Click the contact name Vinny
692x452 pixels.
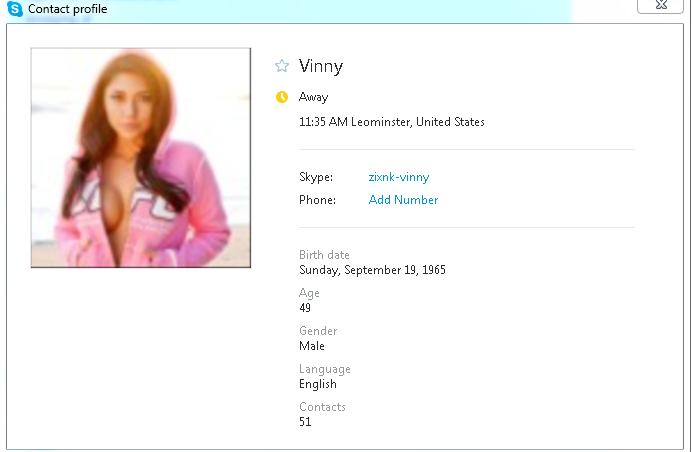(321, 67)
